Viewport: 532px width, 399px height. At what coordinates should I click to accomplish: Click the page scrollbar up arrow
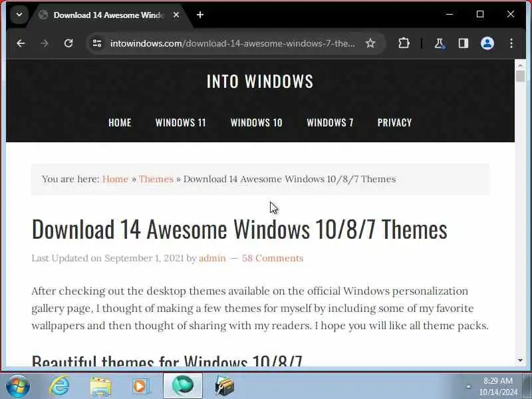pyautogui.click(x=520, y=65)
